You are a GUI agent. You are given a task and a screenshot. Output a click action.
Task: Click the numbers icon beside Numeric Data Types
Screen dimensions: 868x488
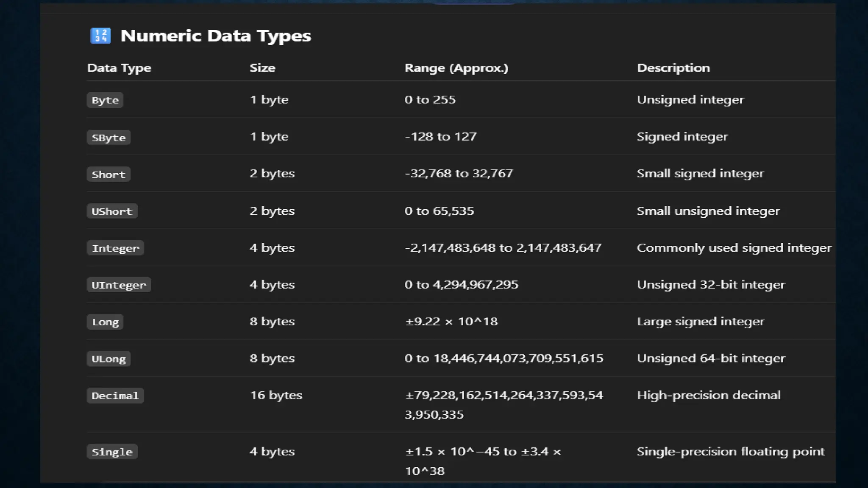click(100, 36)
